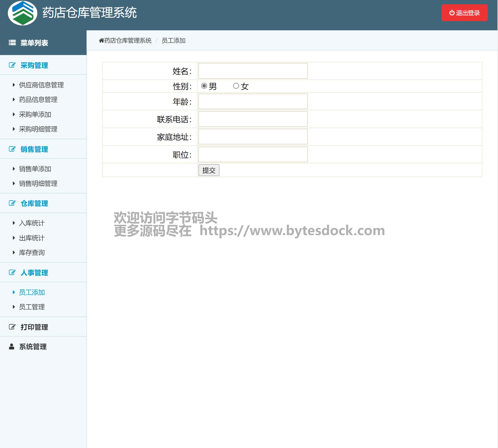498x448 pixels.
Task: Click the edit icon beside 销售管理
Action: (12, 149)
